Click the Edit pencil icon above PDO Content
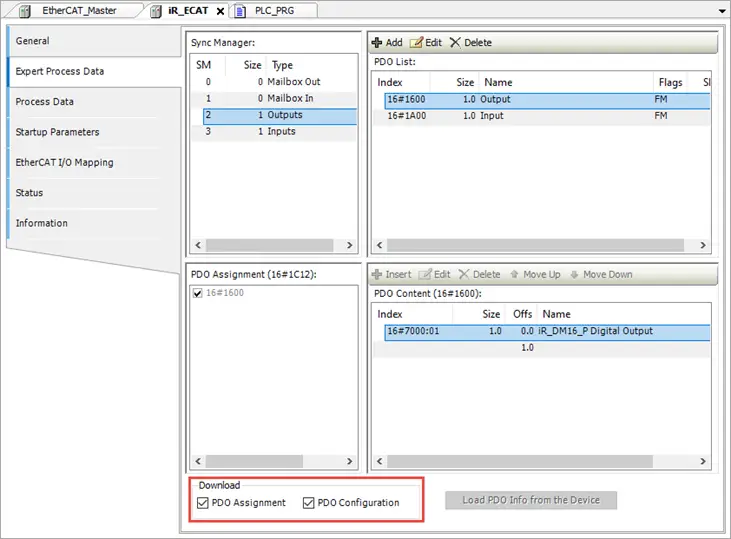 coord(425,274)
